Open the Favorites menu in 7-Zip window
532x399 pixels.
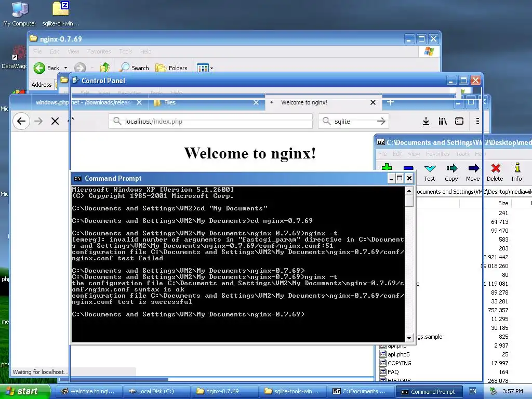click(437, 154)
